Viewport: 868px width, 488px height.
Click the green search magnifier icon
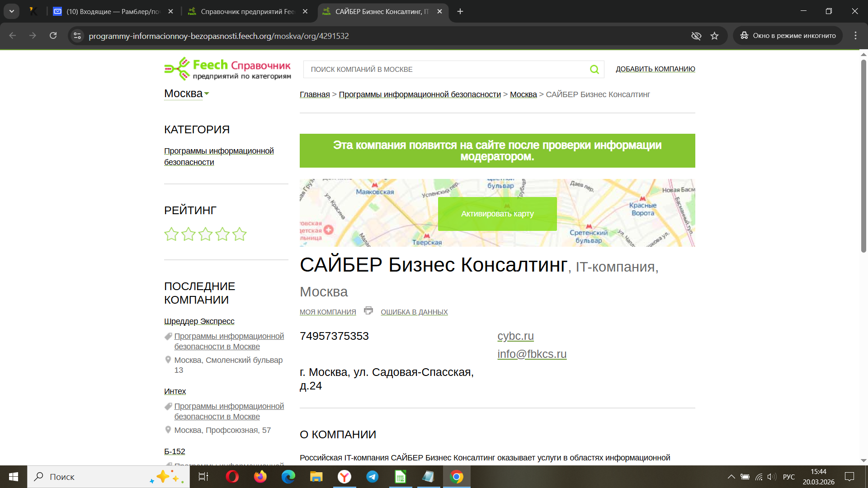point(594,69)
